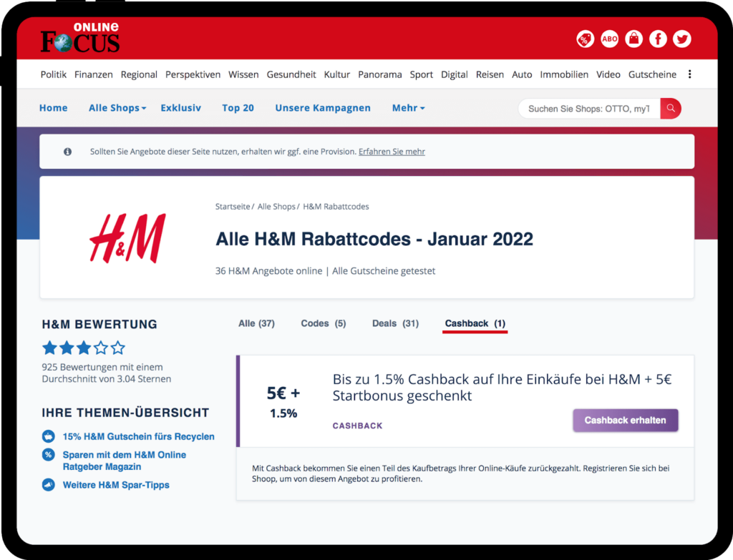The image size is (733, 560).
Task: Open the Kultur section
Action: pos(336,74)
